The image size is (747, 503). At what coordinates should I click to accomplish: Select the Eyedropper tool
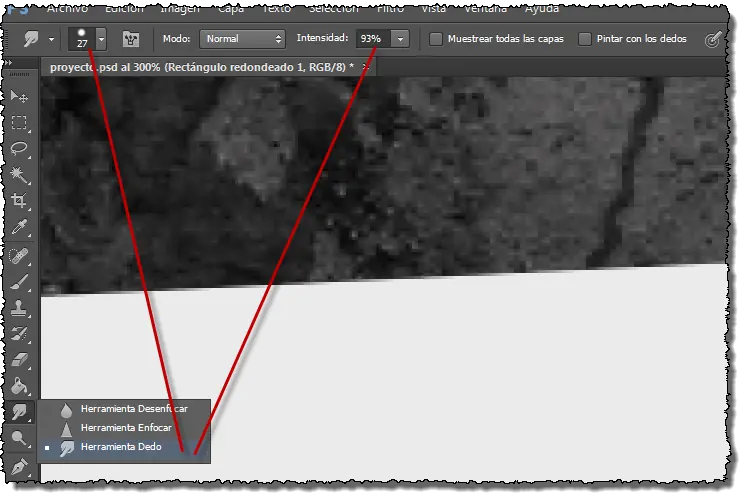tap(19, 227)
